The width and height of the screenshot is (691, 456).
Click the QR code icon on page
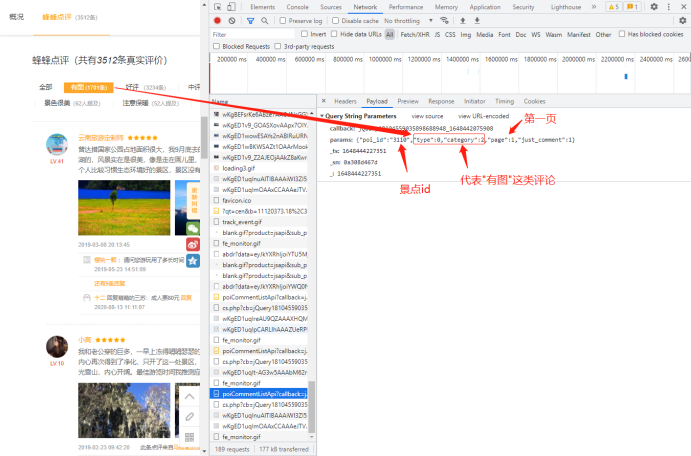pos(189,437)
